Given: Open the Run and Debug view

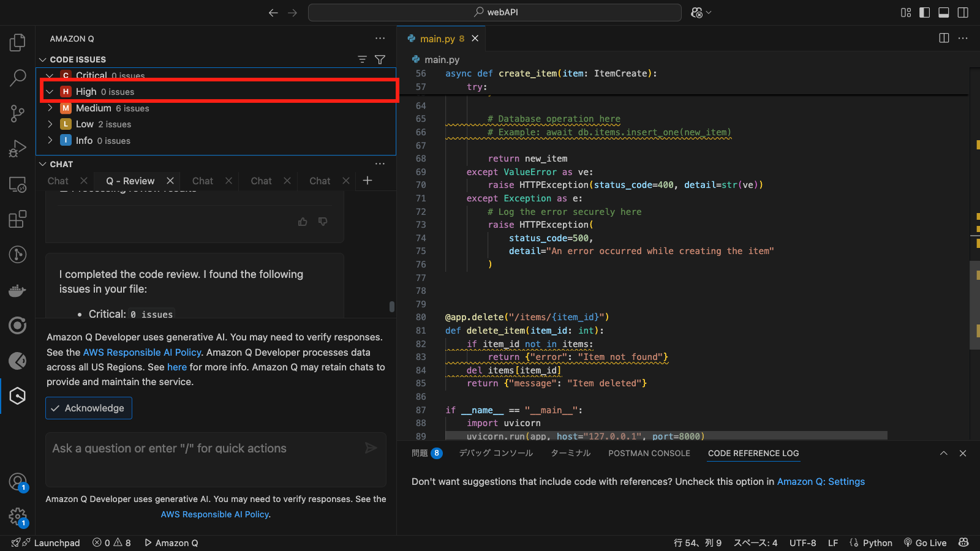Looking at the screenshot, I should (x=17, y=148).
